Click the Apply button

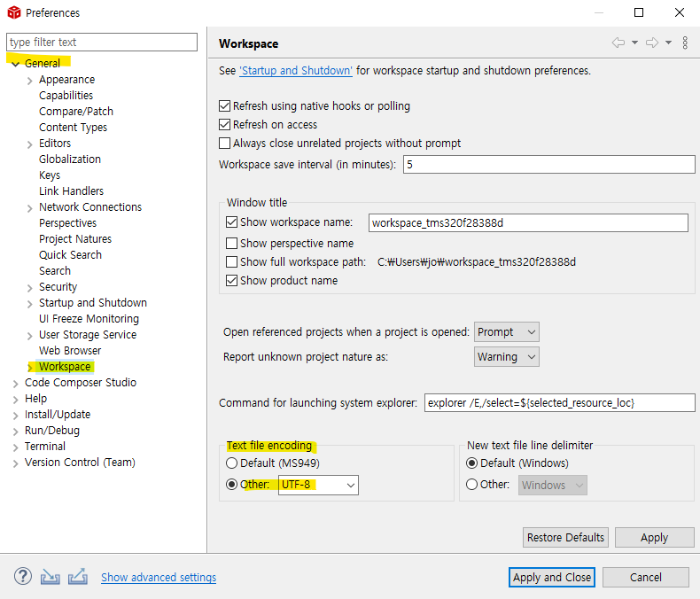coord(655,537)
